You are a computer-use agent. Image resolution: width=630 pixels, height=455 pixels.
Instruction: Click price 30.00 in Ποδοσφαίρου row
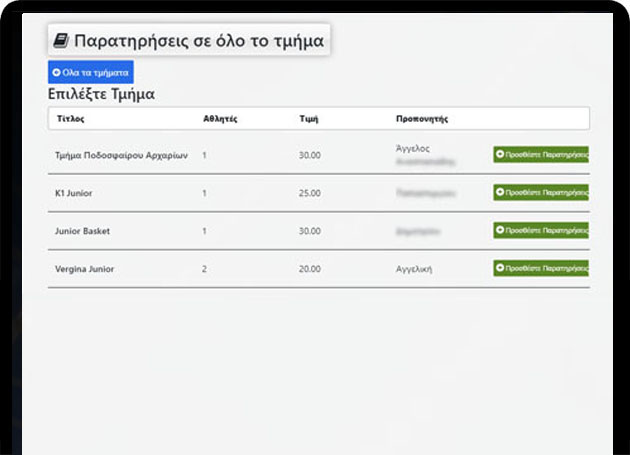pyautogui.click(x=310, y=155)
